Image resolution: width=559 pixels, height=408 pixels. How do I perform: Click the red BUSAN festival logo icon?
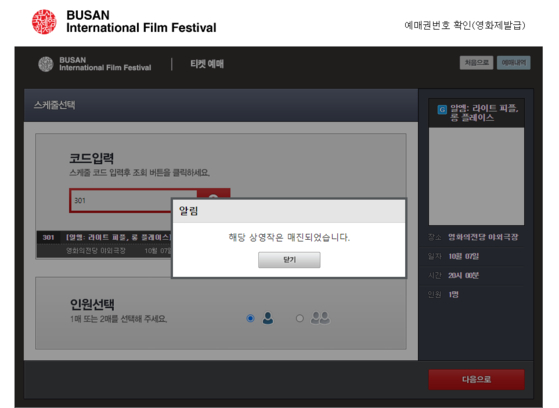point(44,22)
